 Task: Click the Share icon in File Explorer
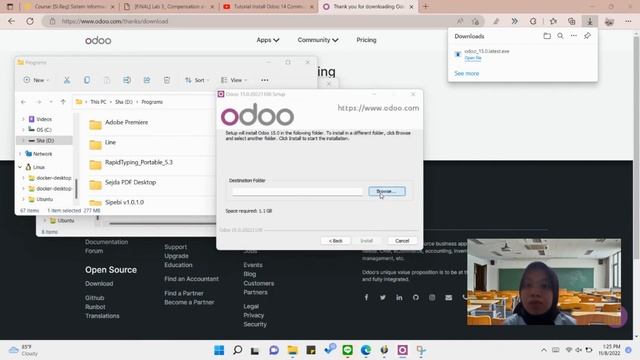[x=147, y=80]
